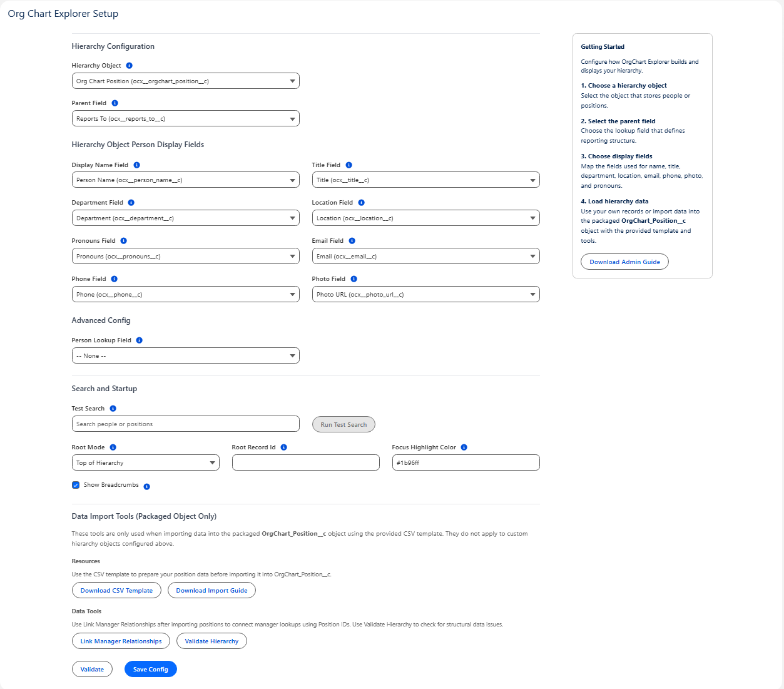The image size is (784, 689).
Task: Open the Email Field dropdown
Action: tap(426, 256)
